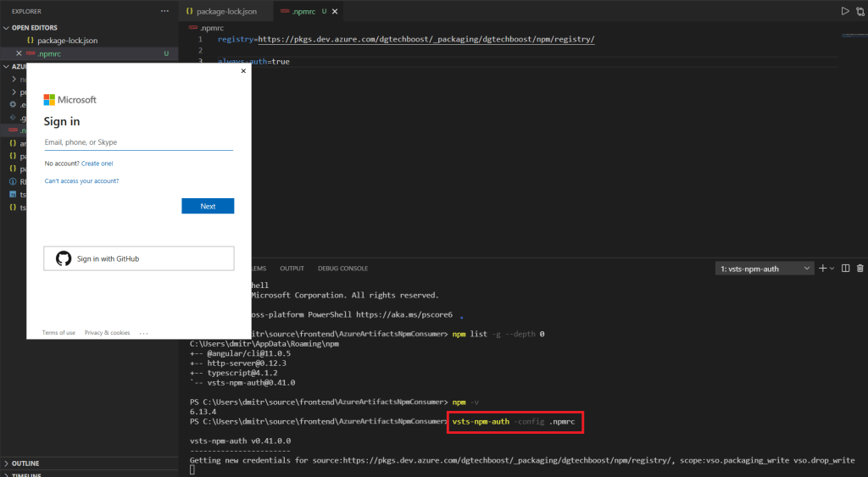The width and height of the screenshot is (868, 477).
Task: Click the new terminal plus icon
Action: tap(821, 269)
